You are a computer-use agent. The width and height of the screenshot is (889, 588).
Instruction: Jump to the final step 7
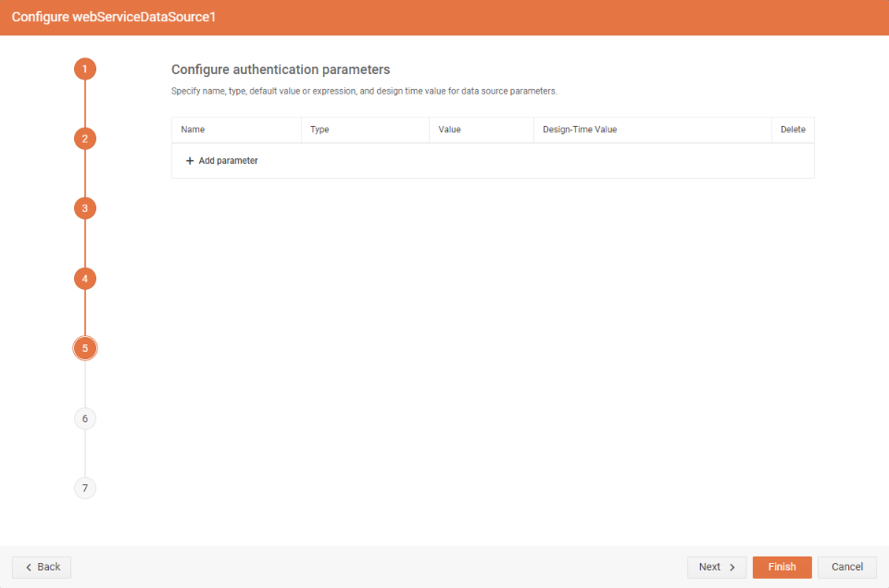coord(84,488)
